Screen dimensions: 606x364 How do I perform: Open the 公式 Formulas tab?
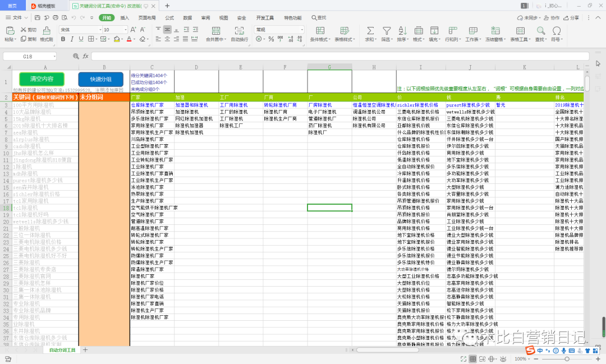(169, 18)
